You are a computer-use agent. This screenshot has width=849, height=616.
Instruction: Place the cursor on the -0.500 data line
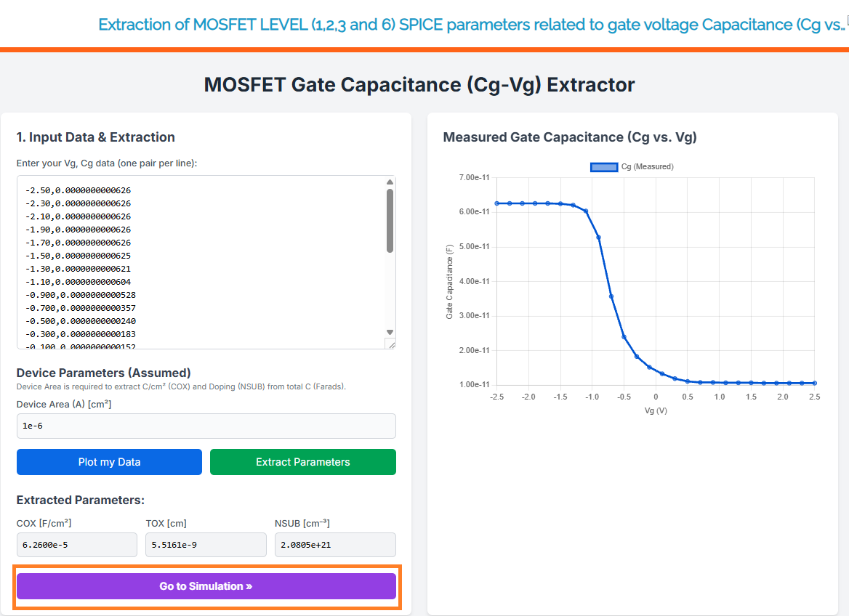coord(81,321)
